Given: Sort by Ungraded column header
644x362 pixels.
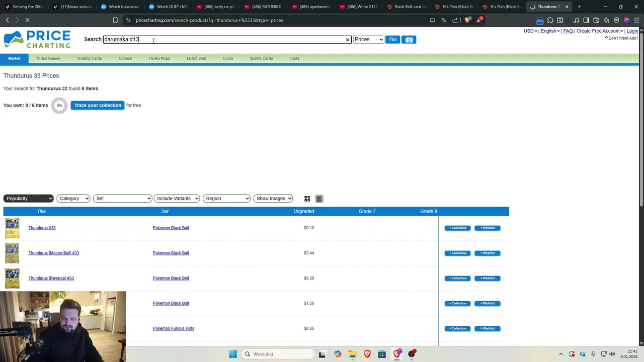Looking at the screenshot, I should point(304,211).
